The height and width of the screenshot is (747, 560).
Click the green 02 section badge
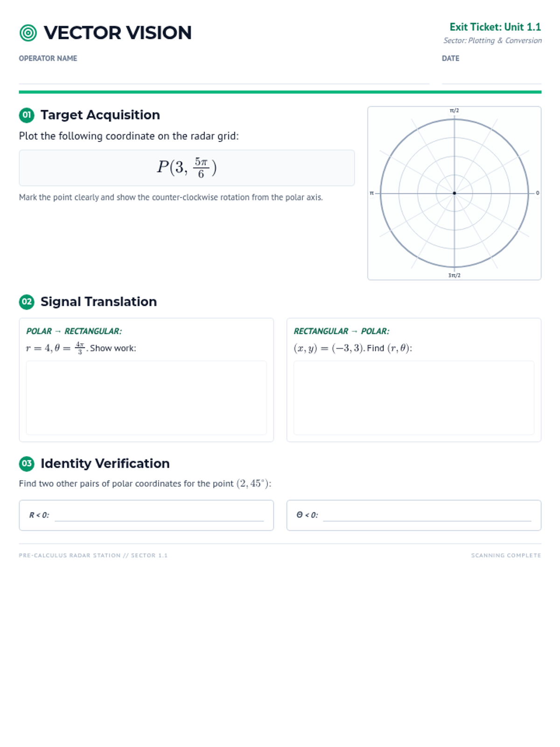point(27,302)
